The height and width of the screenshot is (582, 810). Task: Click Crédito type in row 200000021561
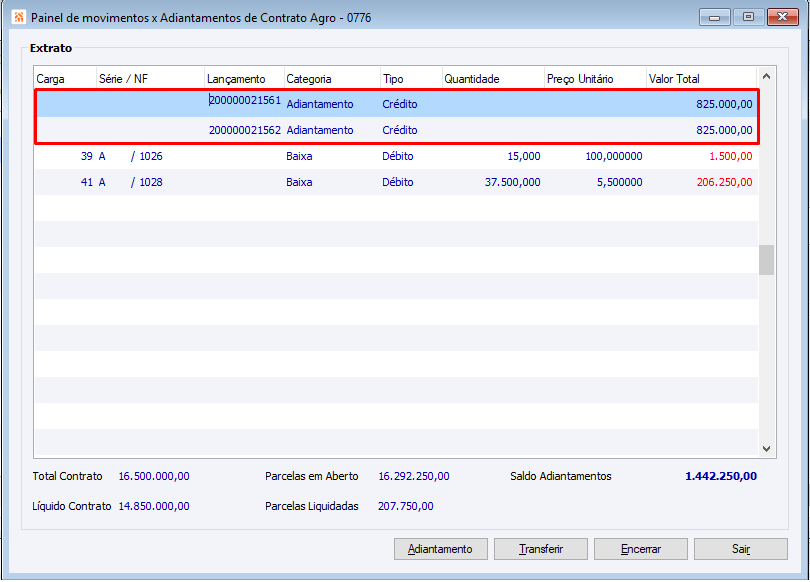click(x=400, y=104)
